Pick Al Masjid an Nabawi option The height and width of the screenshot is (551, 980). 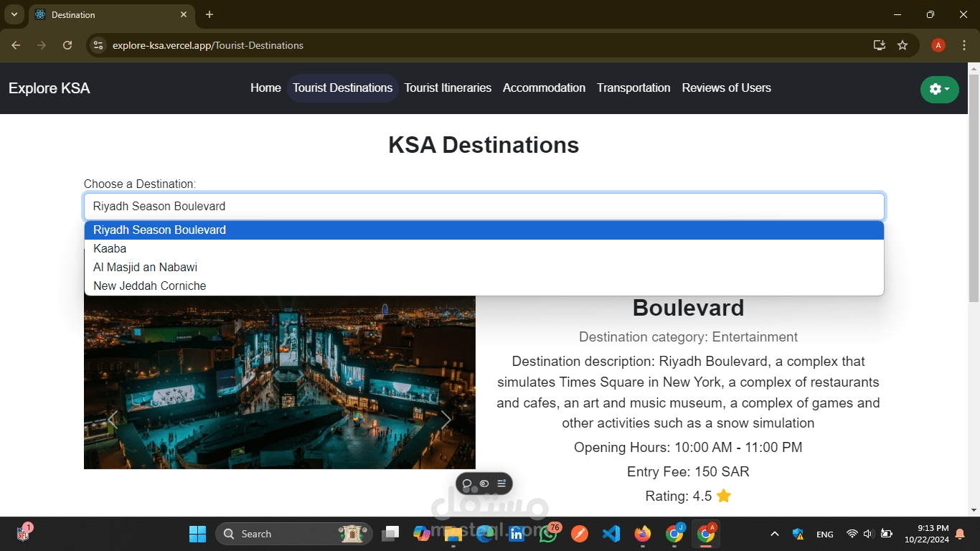click(x=484, y=267)
